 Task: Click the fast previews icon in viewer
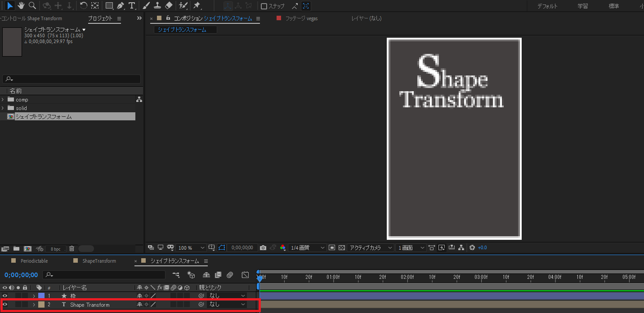pyautogui.click(x=441, y=247)
